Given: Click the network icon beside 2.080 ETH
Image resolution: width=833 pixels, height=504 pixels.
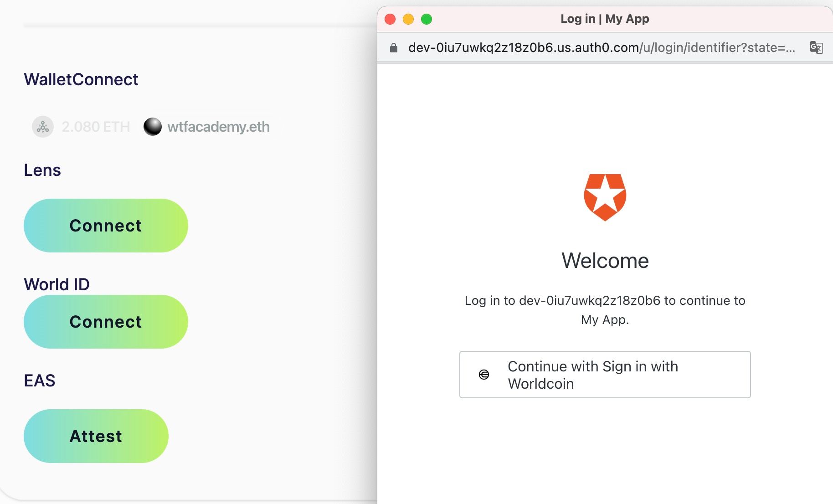Looking at the screenshot, I should coord(43,127).
